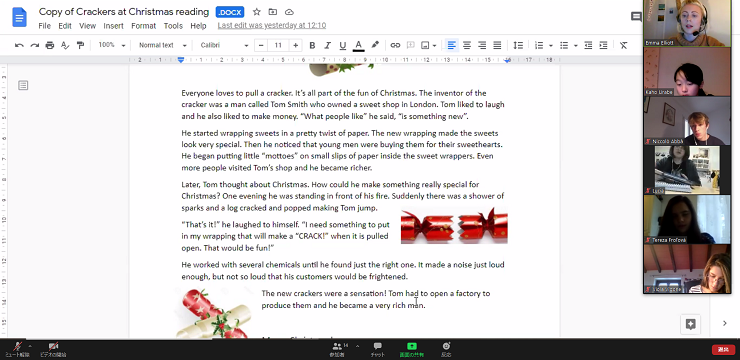The height and width of the screenshot is (360, 740).
Task: Expand bulleted list options arrow
Action: [x=575, y=46]
